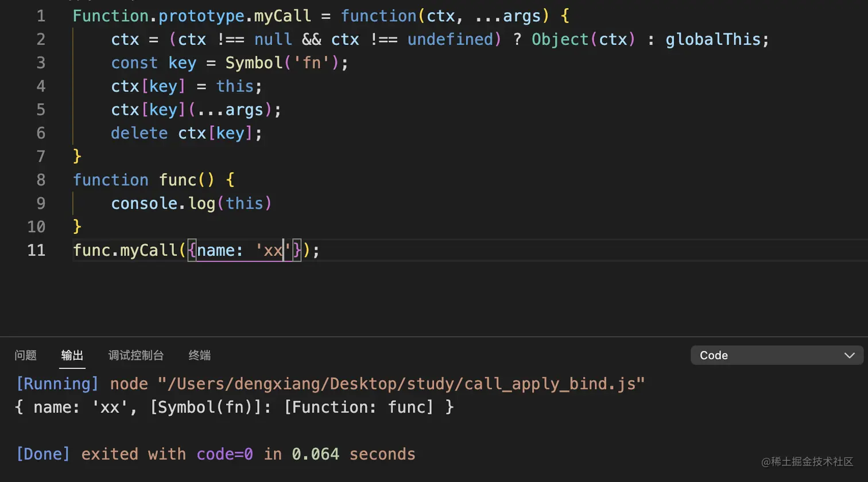The image size is (868, 482).
Task: Click 'Symbol' on line 3
Action: click(254, 63)
